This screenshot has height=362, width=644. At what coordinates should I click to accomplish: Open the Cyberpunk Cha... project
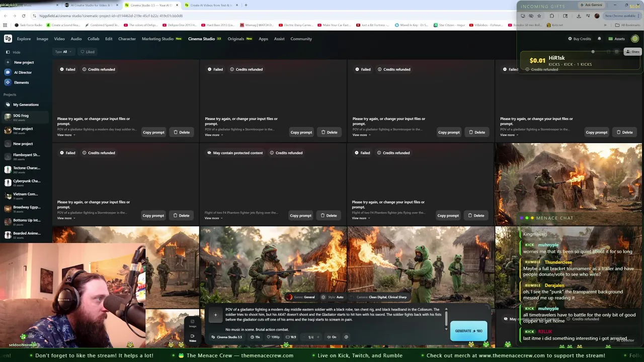click(25, 183)
